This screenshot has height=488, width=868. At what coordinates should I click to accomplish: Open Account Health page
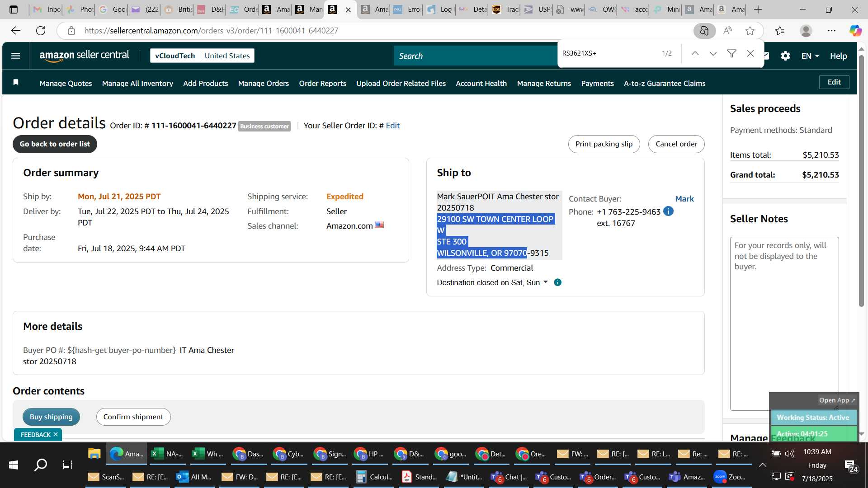point(481,83)
